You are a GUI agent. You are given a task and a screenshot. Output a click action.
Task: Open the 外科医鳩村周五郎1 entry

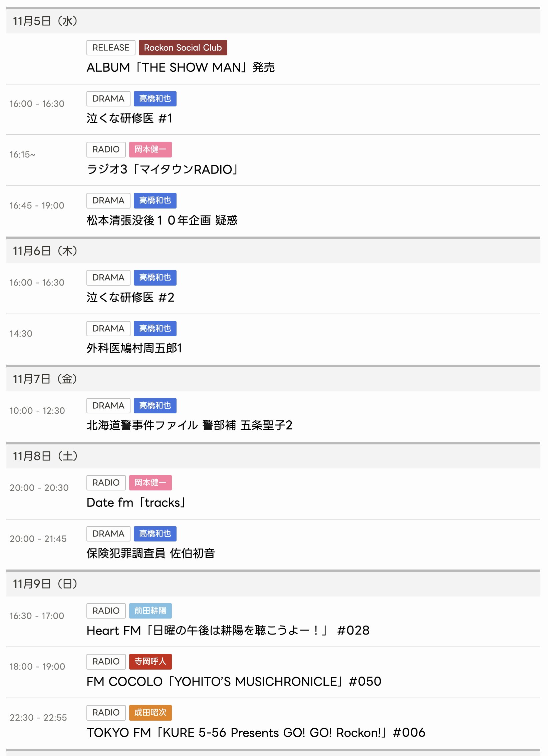click(134, 348)
